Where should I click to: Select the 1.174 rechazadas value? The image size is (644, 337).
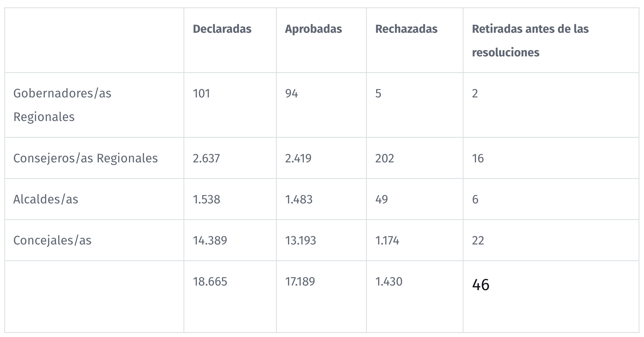pos(387,240)
